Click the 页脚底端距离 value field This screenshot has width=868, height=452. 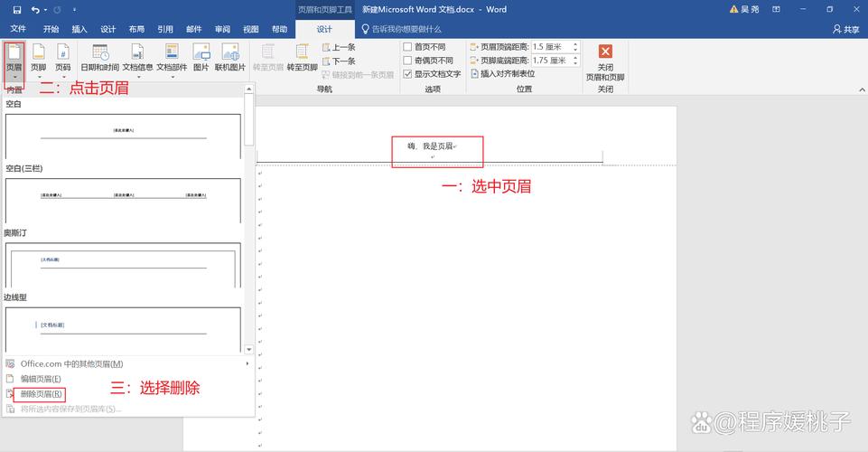click(x=551, y=61)
